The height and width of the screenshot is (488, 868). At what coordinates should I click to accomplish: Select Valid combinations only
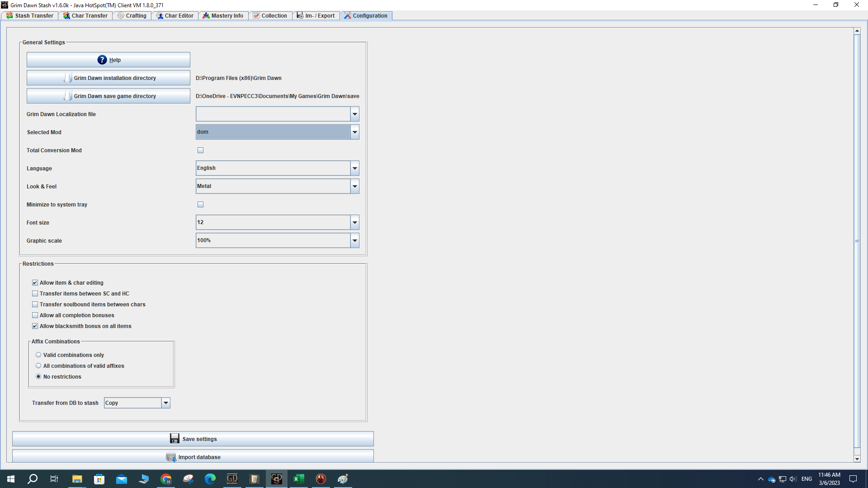(38, 355)
